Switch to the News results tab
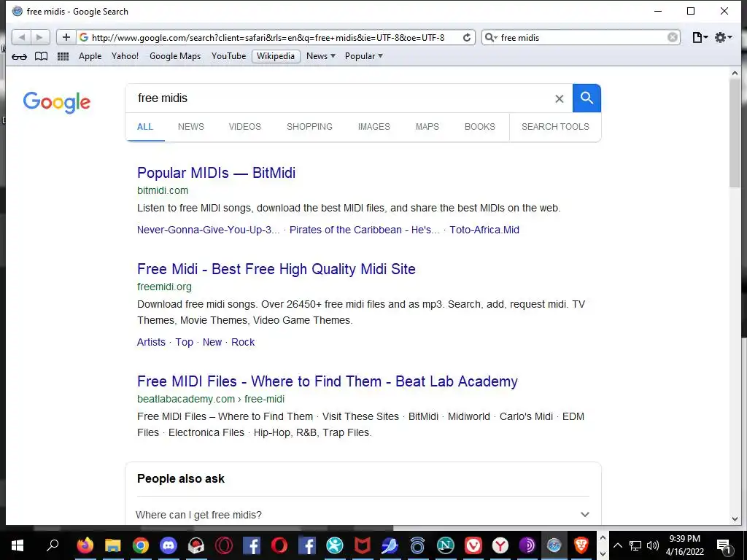This screenshot has width=747, height=560. click(191, 127)
